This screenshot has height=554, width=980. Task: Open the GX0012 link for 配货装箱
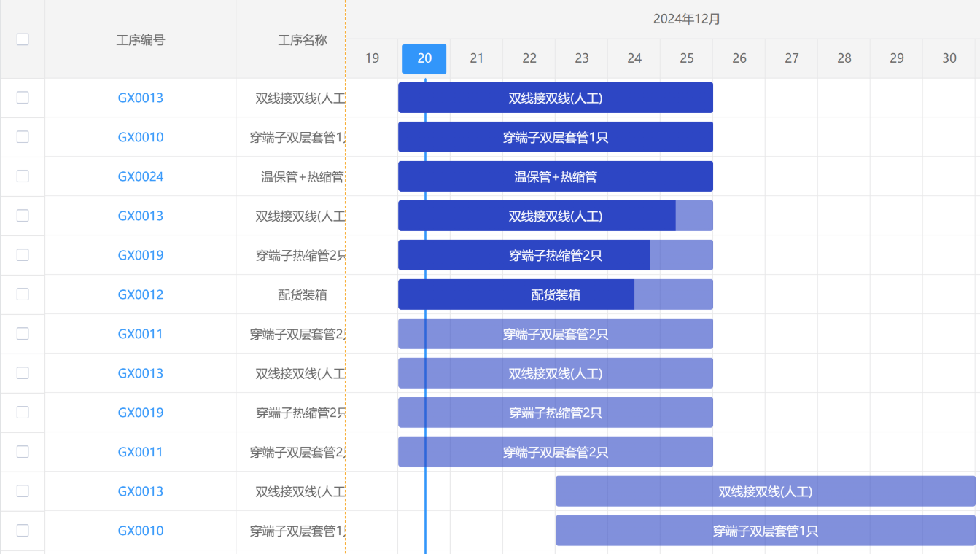click(x=140, y=294)
